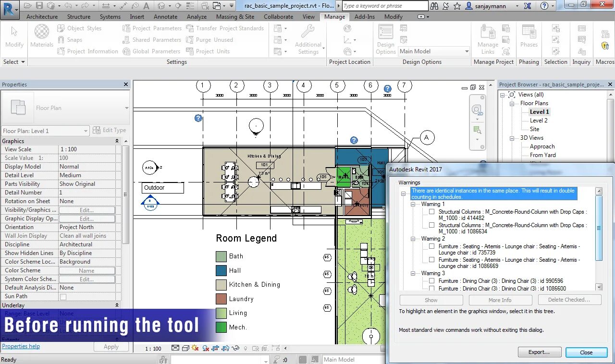This screenshot has height=364, width=615.
Task: Collapse the Warning 3 tree node
Action: click(413, 273)
